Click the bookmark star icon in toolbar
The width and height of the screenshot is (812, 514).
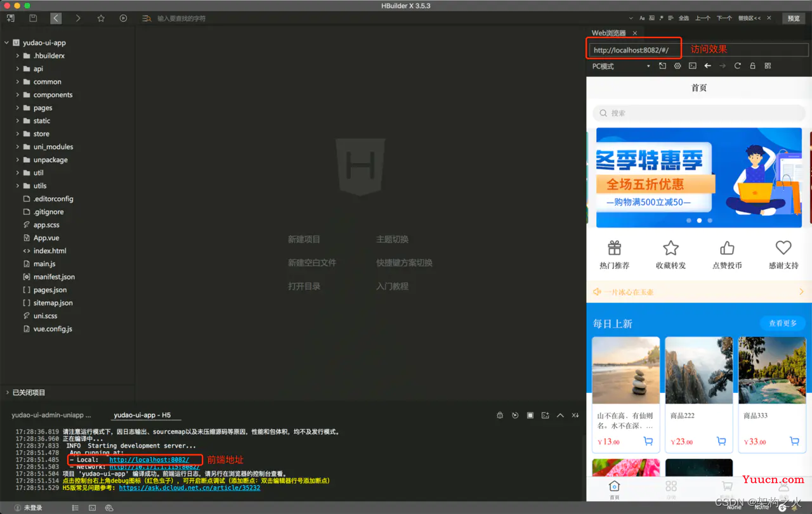coord(101,18)
